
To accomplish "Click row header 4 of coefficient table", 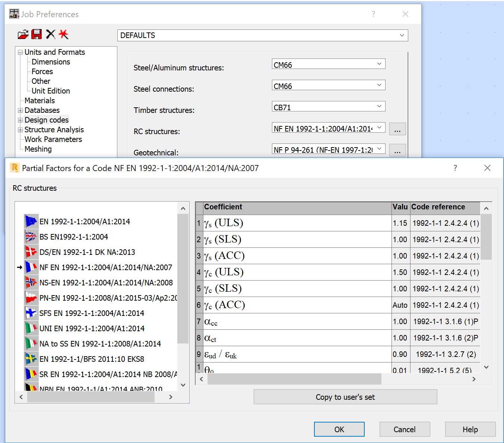I will tap(199, 272).
